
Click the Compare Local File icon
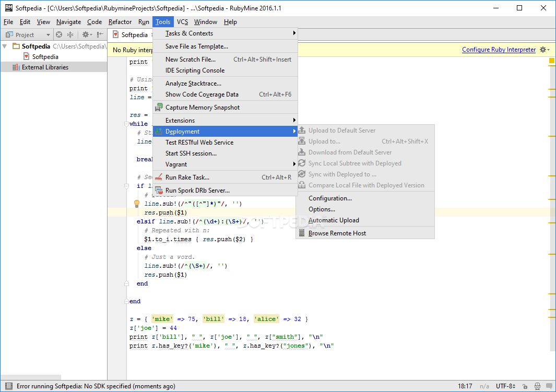pyautogui.click(x=302, y=185)
